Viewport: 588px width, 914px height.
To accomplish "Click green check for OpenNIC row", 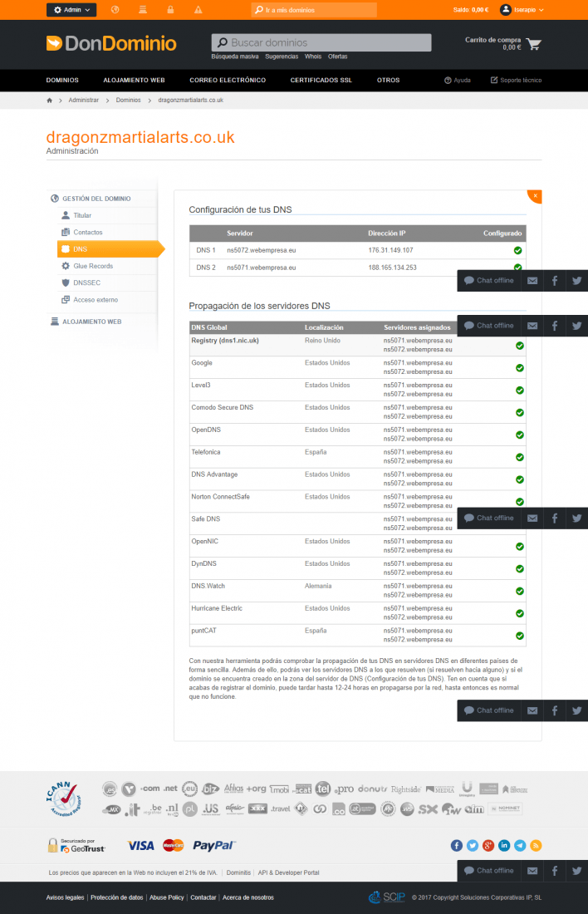I will click(x=520, y=547).
